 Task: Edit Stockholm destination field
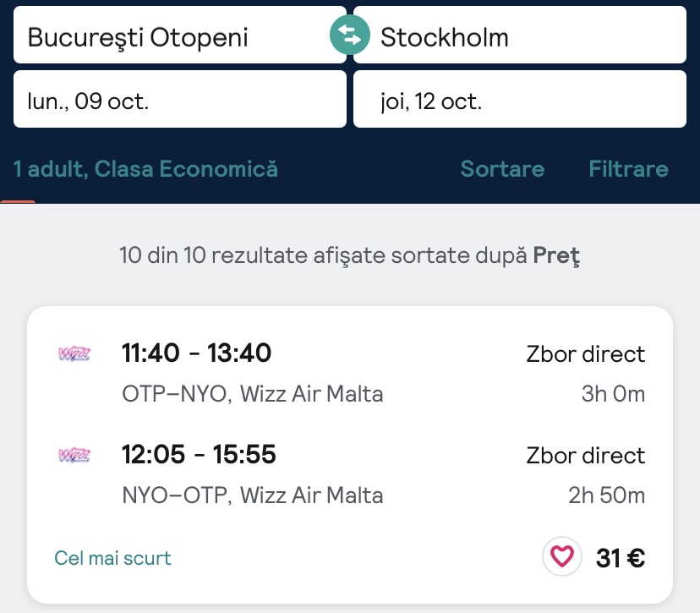pos(519,36)
